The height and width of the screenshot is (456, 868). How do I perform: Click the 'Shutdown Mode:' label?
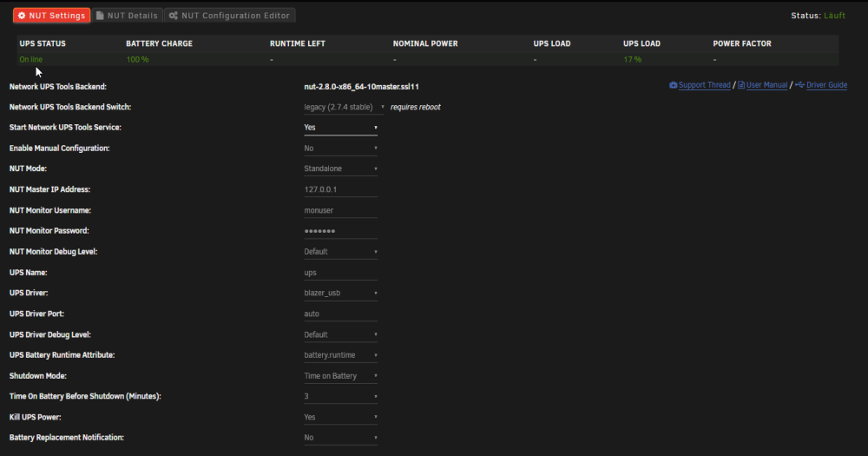click(x=37, y=376)
